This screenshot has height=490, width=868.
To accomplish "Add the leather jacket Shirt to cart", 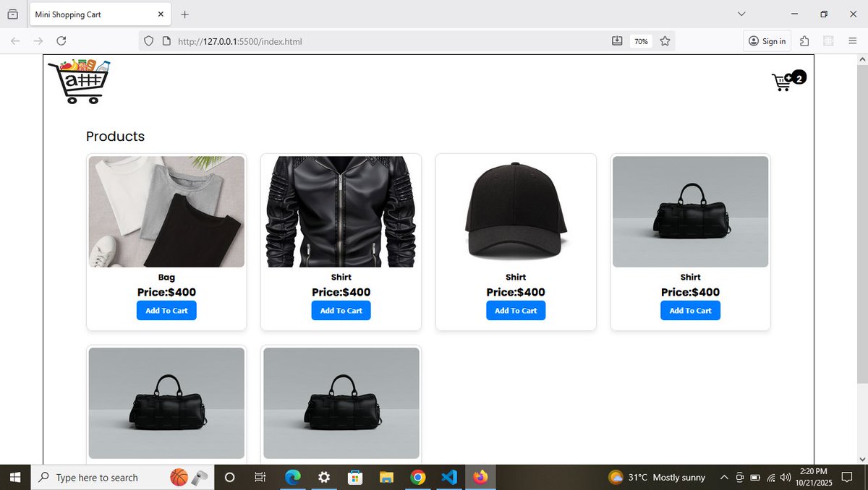I will [x=341, y=311].
